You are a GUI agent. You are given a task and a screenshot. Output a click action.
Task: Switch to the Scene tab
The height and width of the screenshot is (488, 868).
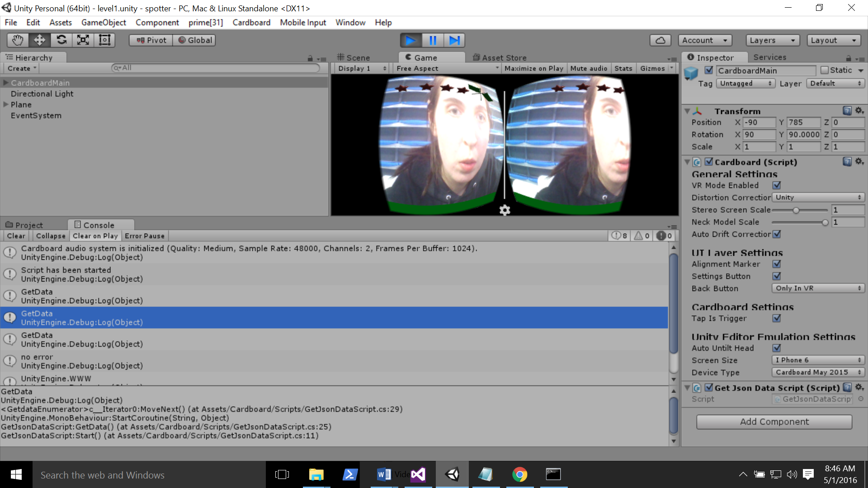coord(354,57)
